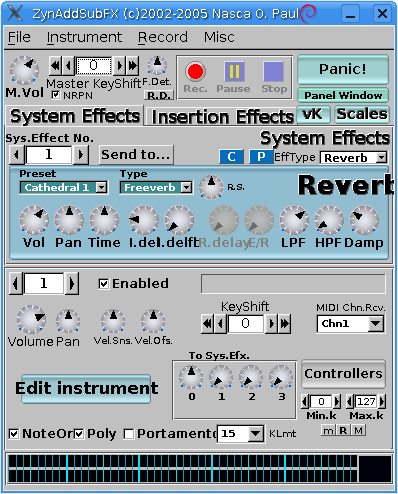
Task: Paste effect with the blue P button
Action: point(261,157)
